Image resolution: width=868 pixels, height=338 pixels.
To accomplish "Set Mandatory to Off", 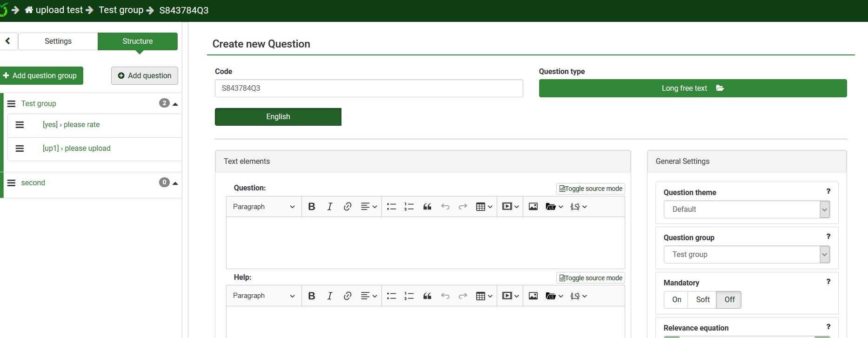I will click(729, 300).
